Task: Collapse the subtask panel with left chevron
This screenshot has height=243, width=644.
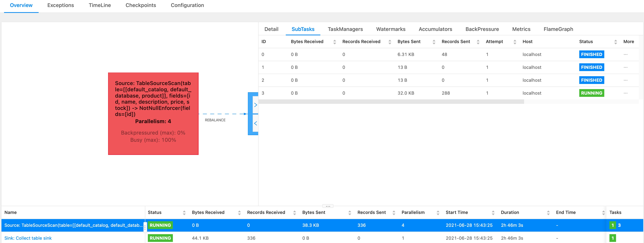Action: [x=255, y=123]
